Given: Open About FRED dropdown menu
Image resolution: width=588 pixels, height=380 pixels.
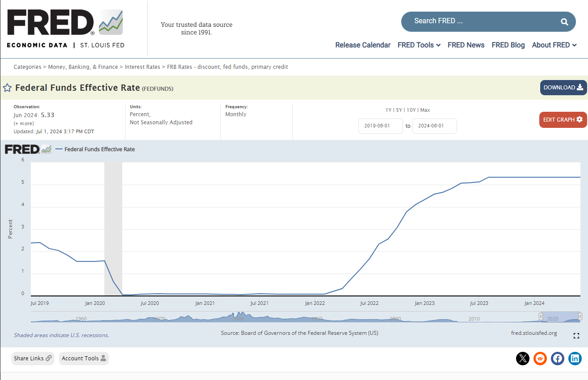Looking at the screenshot, I should tap(554, 45).
